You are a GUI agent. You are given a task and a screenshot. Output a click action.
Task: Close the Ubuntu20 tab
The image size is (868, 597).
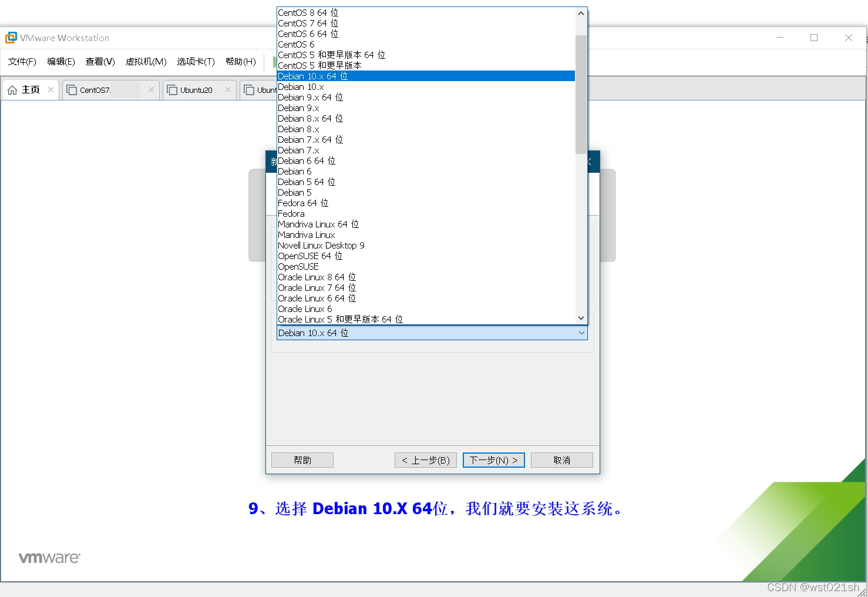(x=228, y=89)
